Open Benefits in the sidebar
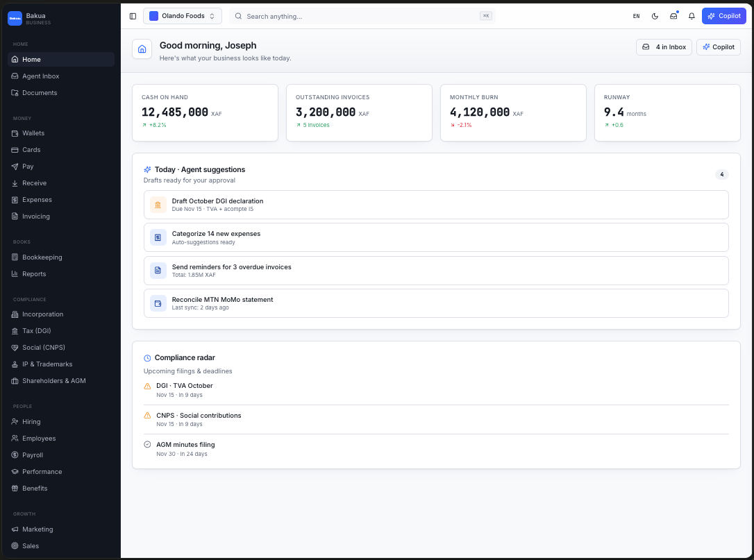 pos(61,489)
